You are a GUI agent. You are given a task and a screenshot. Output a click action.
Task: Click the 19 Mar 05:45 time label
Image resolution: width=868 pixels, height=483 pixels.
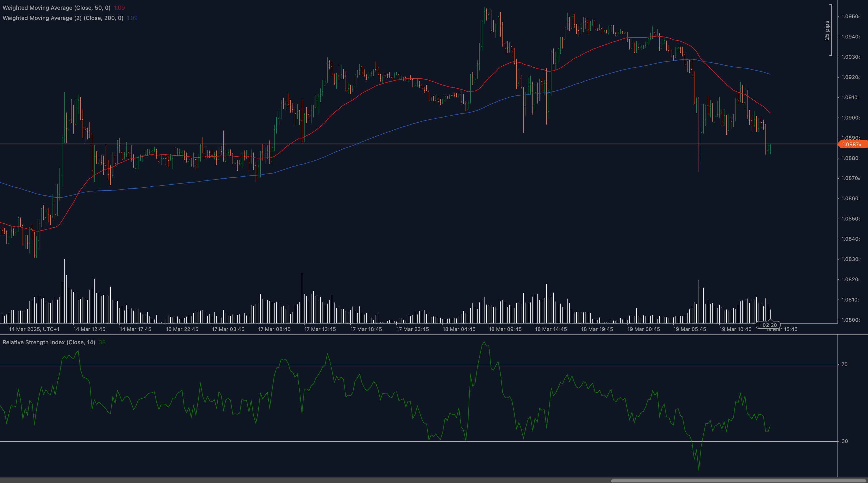tap(690, 329)
